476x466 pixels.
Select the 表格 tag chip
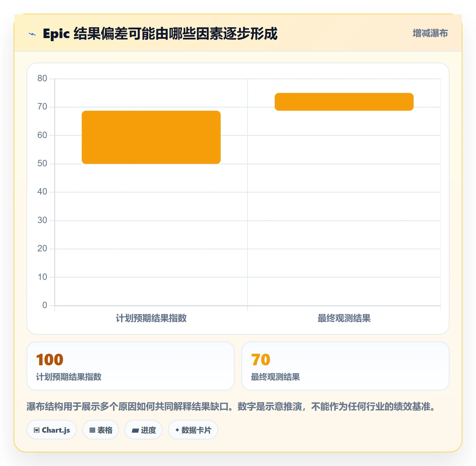(101, 430)
